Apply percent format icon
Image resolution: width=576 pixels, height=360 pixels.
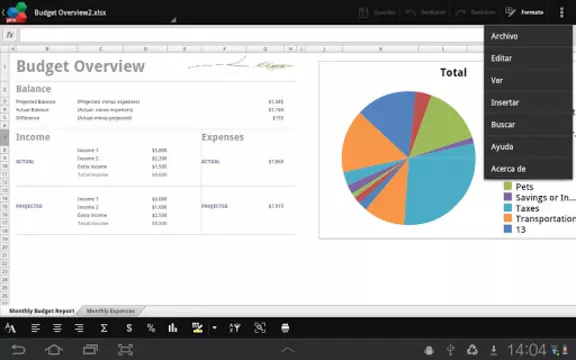pyautogui.click(x=151, y=328)
